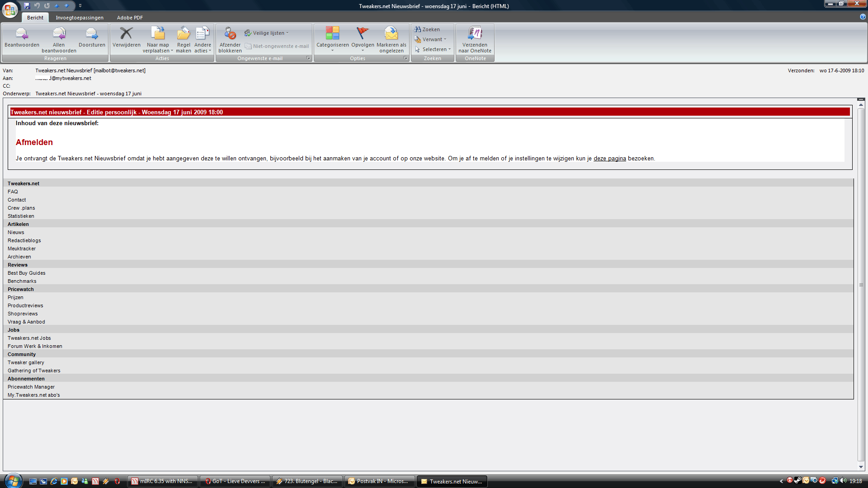Click the mailbot@tweakers.net sender address

tap(120, 70)
